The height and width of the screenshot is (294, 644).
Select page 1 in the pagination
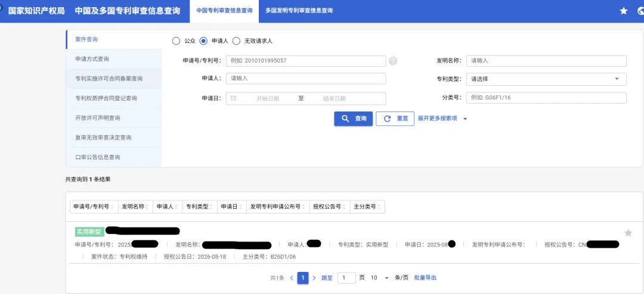pyautogui.click(x=303, y=278)
